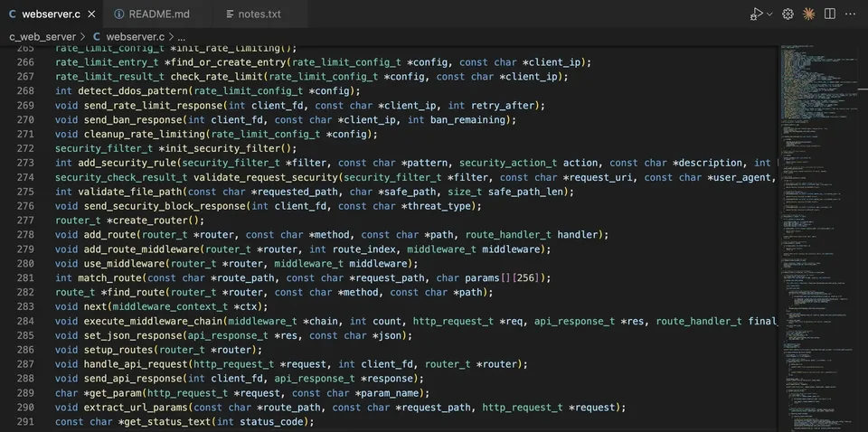
Task: Click on add_route_middleware function name
Action: pos(142,249)
